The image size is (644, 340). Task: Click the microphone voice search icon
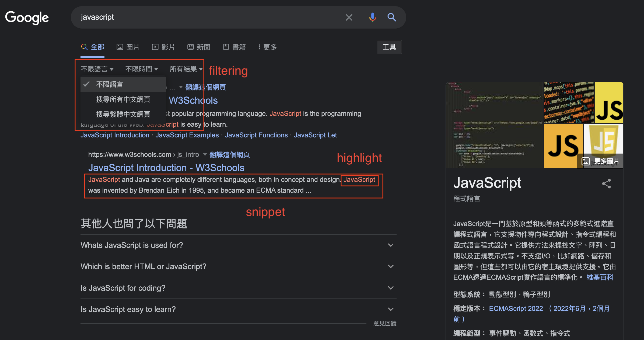(x=373, y=17)
